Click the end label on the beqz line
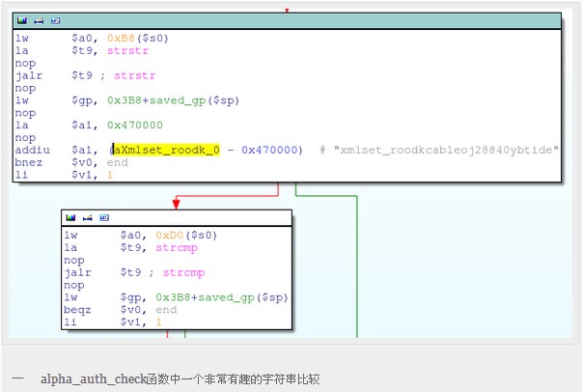This screenshot has height=392, width=582. click(166, 310)
